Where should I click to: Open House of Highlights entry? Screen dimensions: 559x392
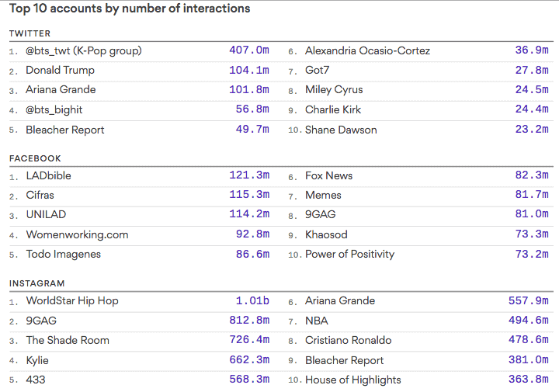tap(352, 380)
